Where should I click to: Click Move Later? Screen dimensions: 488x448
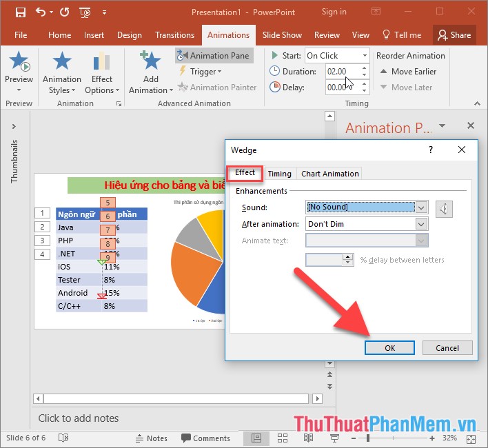click(x=406, y=88)
